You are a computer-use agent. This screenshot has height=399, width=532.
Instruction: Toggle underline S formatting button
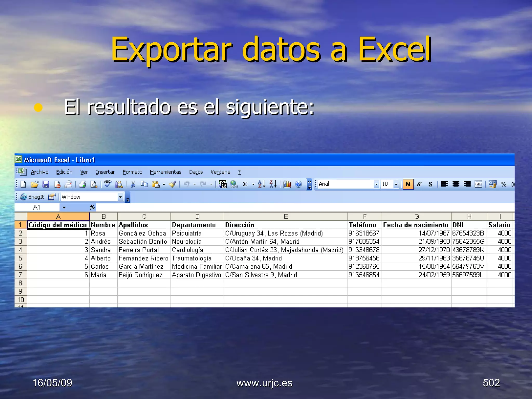click(430, 184)
